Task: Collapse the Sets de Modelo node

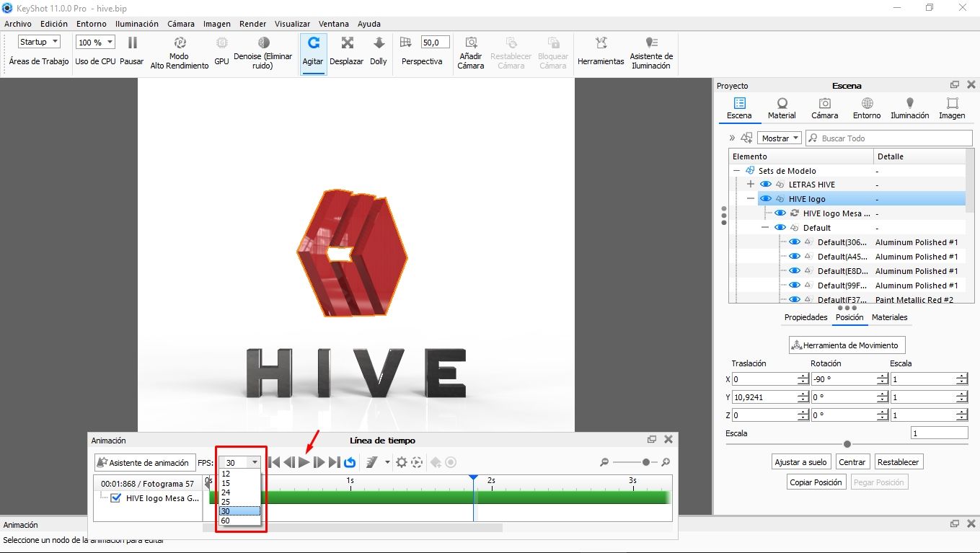Action: [x=737, y=171]
